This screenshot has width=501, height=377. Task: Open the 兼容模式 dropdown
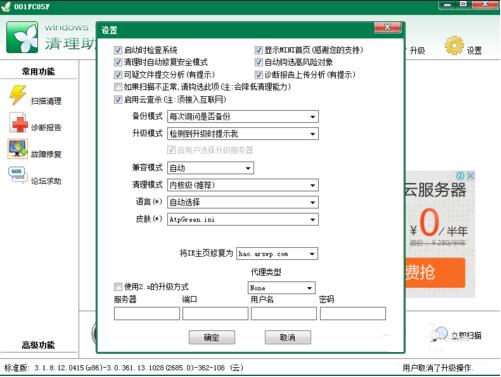pos(210,168)
